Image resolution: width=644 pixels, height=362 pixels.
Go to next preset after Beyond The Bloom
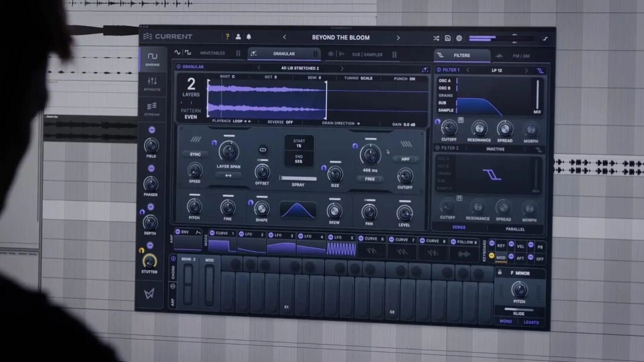[398, 38]
